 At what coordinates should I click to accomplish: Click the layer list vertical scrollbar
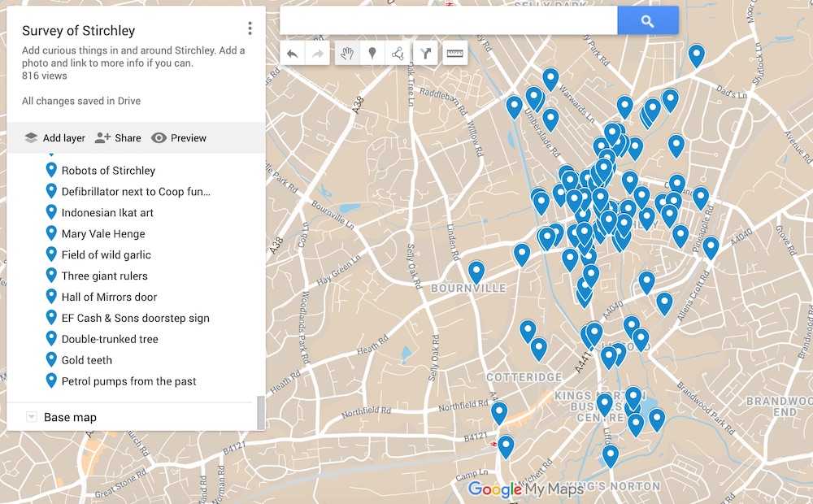tap(260, 412)
